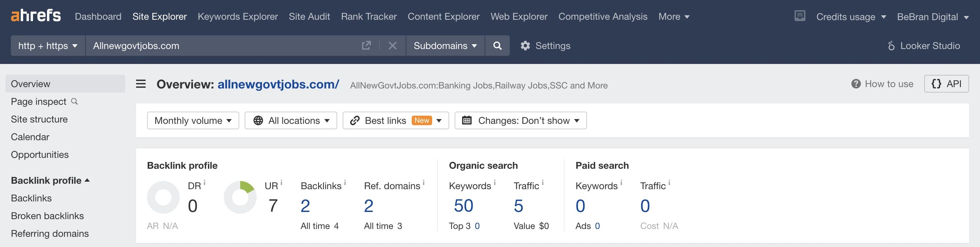Select Overview in sidebar
The height and width of the screenshot is (247, 980).
[65, 84]
